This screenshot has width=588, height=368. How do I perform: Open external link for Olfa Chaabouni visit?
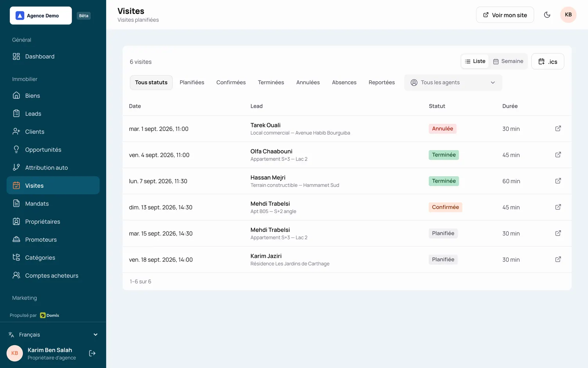click(x=558, y=155)
